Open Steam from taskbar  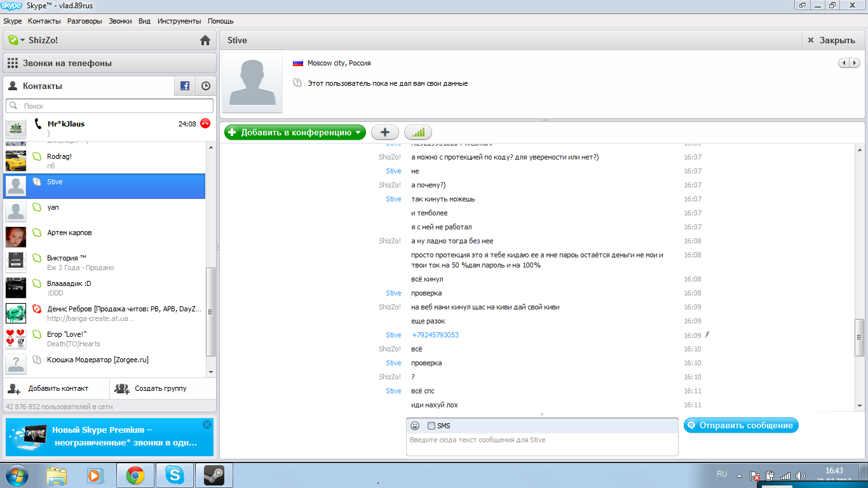point(214,475)
